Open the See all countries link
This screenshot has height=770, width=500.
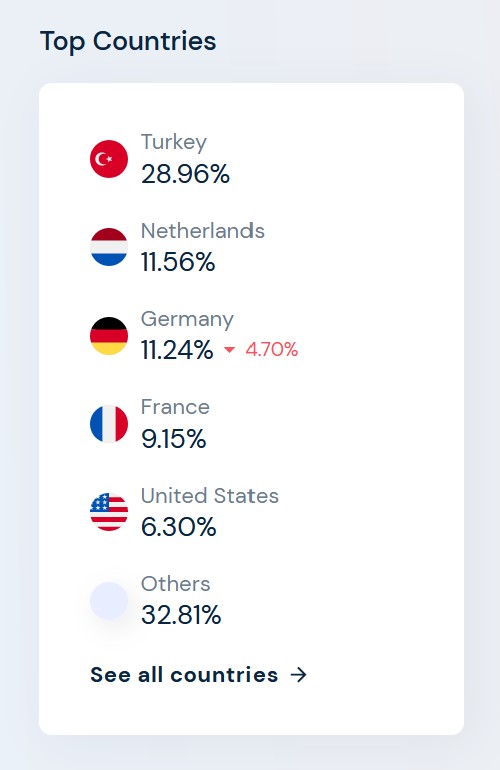[199, 675]
